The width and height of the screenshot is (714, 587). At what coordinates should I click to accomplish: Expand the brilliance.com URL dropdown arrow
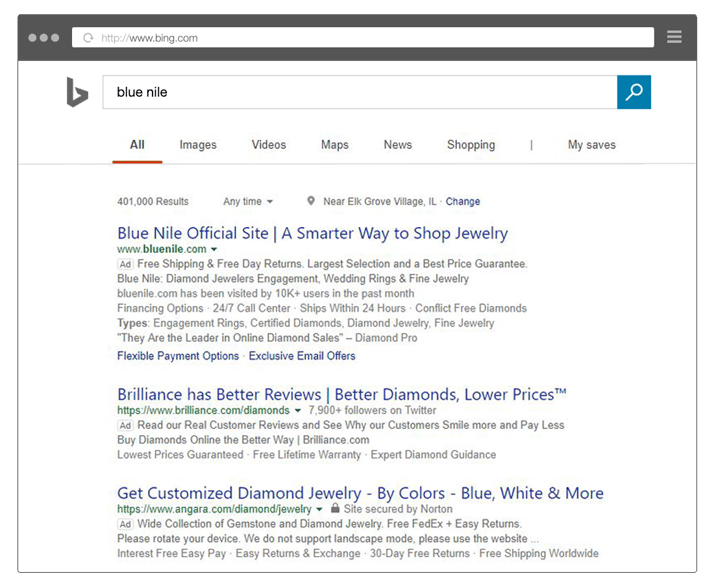(x=298, y=410)
